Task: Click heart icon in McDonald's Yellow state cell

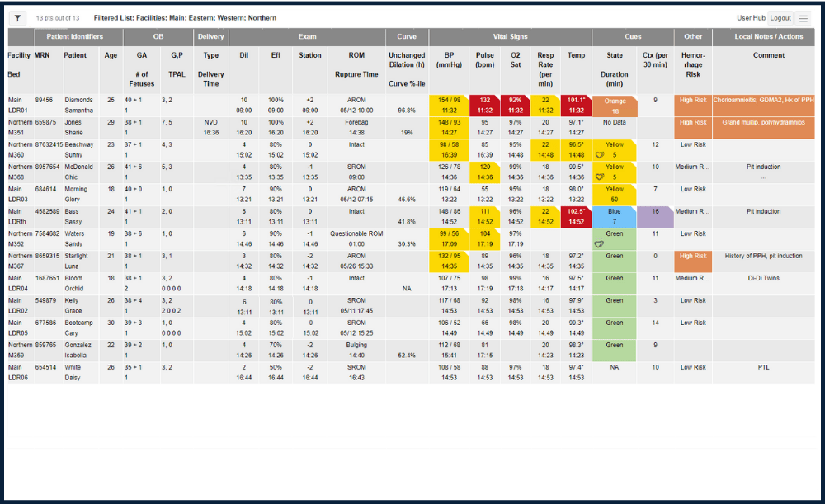Action: pos(600,177)
